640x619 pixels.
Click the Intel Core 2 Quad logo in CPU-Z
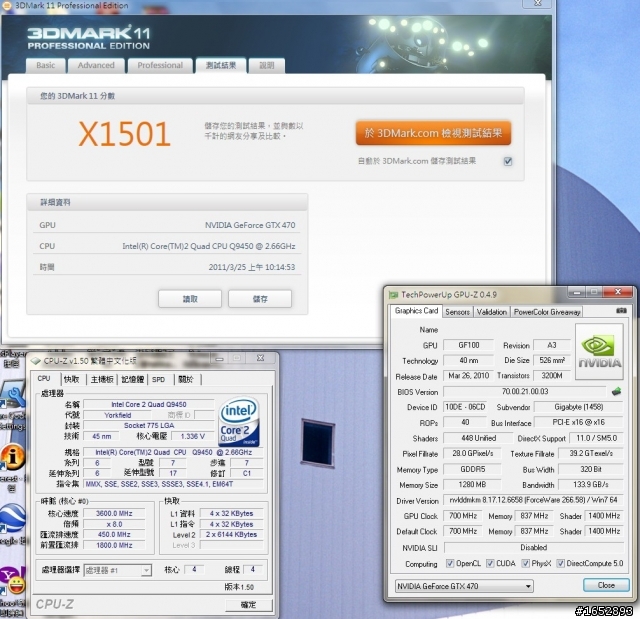point(239,422)
